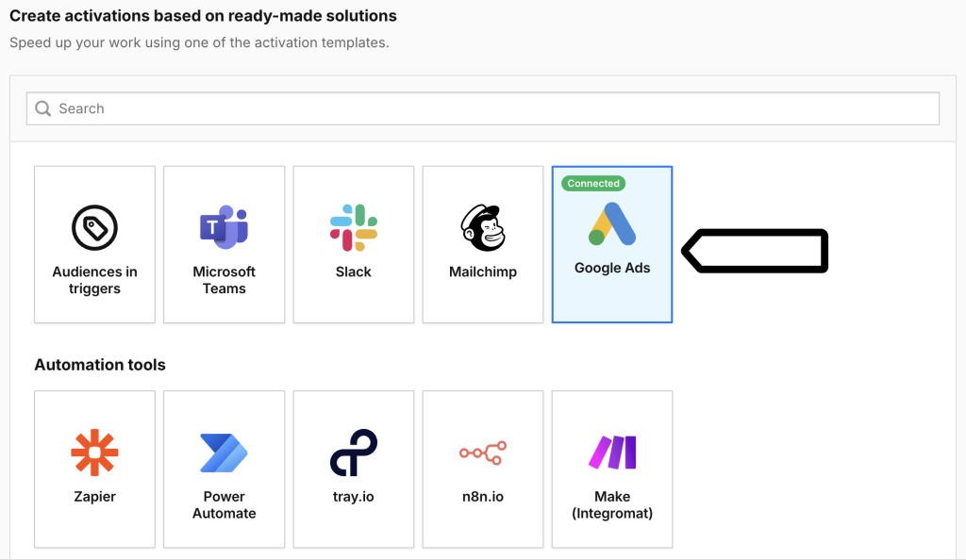Viewport: 966px width, 560px height.
Task: Click the 'Automation tools' heading
Action: coord(100,365)
